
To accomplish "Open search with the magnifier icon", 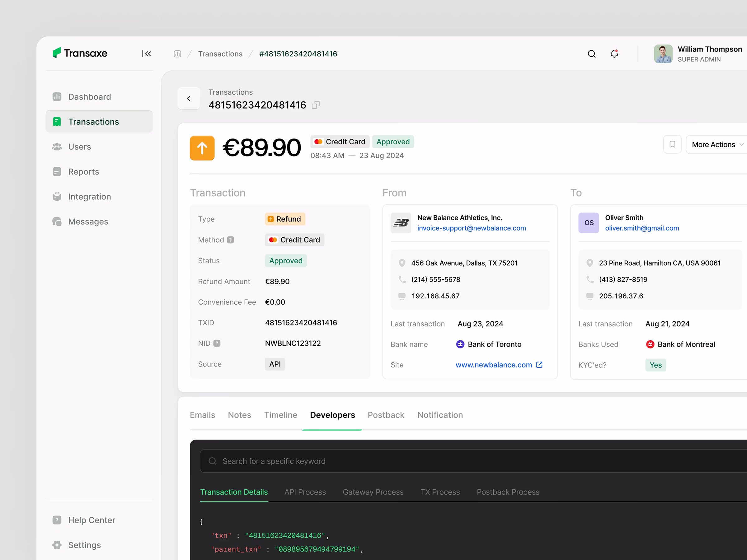I will (591, 54).
